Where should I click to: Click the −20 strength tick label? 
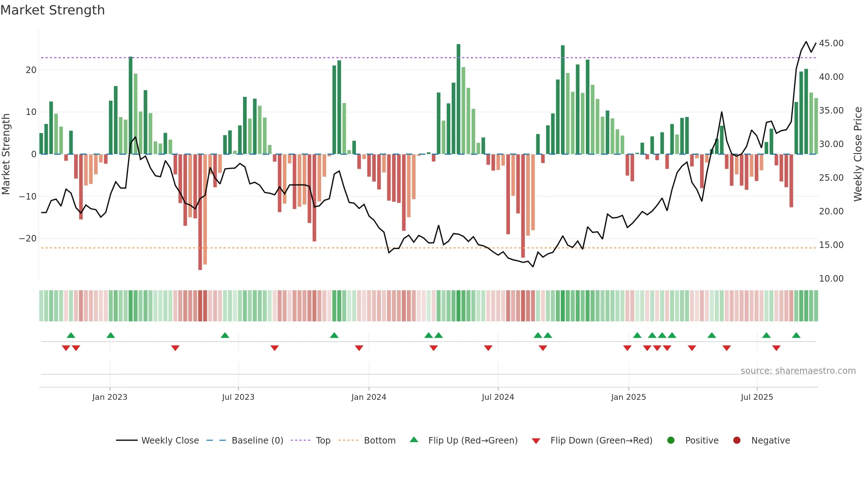point(28,238)
